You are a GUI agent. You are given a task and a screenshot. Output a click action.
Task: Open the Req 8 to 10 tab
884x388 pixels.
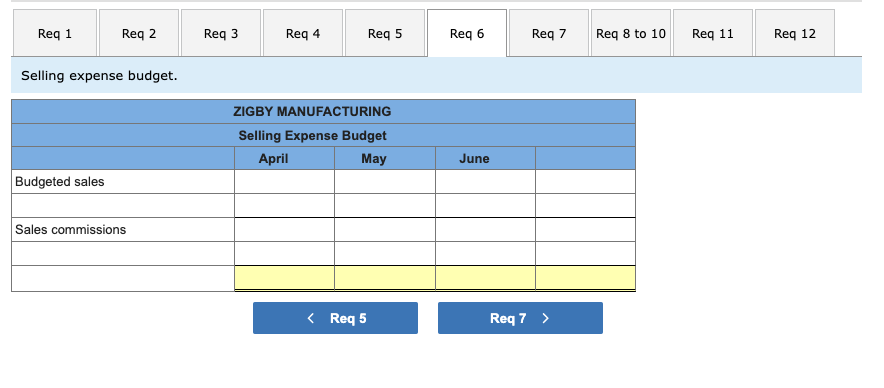point(631,33)
